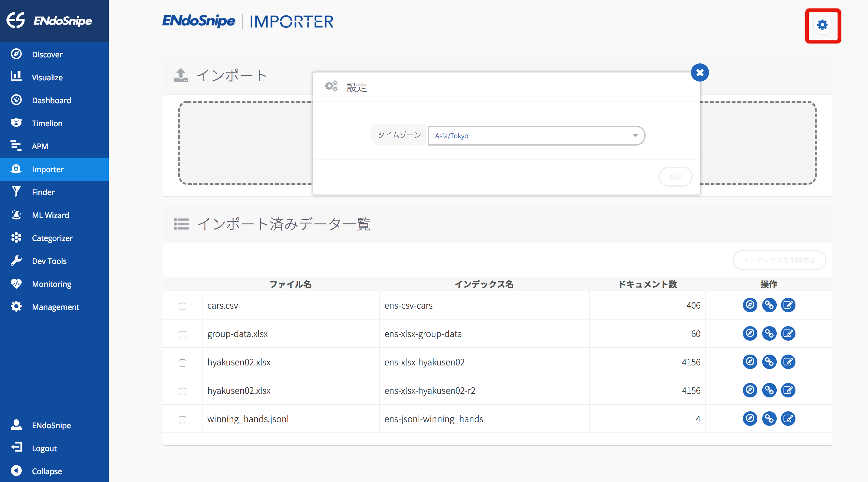The width and height of the screenshot is (868, 482).
Task: Check the group-data.xlsx row checkbox
Action: point(182,334)
